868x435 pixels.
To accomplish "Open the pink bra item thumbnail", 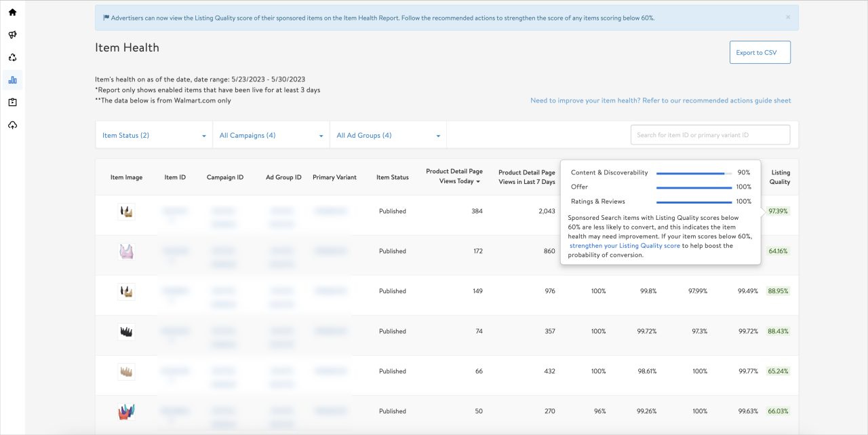I will tap(126, 251).
